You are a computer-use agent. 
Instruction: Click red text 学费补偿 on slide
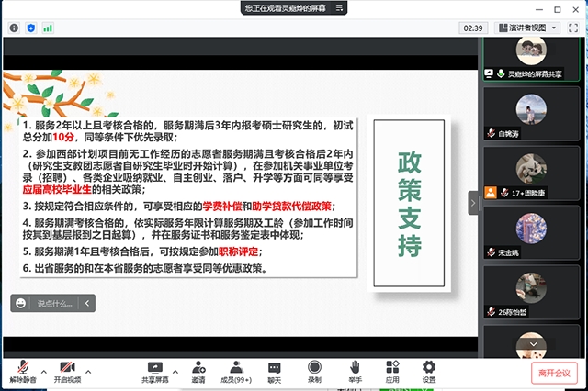click(x=222, y=206)
